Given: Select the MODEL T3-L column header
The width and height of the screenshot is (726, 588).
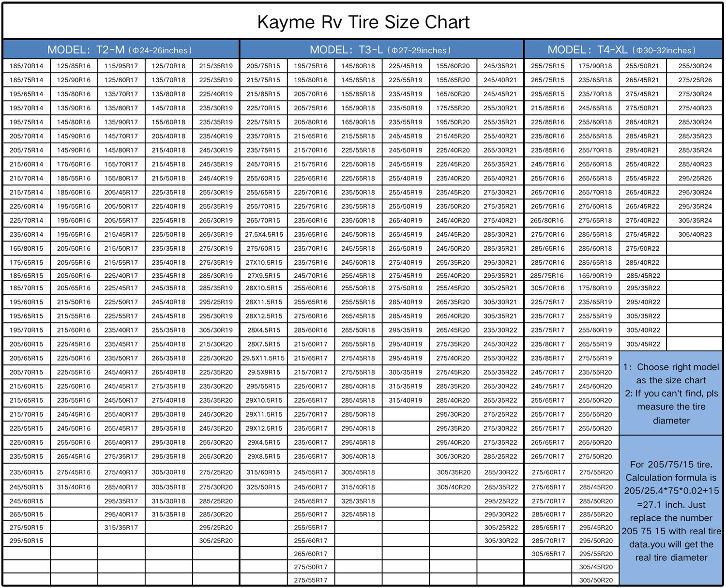Looking at the screenshot, I should tap(380, 50).
